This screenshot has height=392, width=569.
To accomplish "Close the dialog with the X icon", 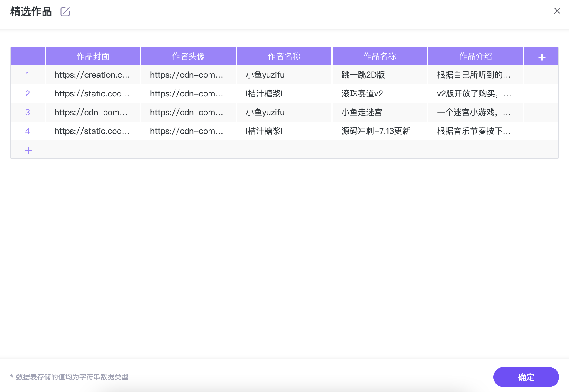I will [x=557, y=11].
